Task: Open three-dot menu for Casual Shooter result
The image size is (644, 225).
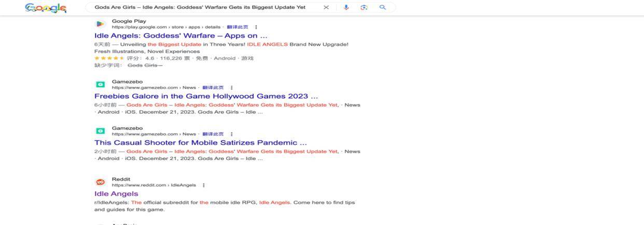Action: tap(232, 134)
